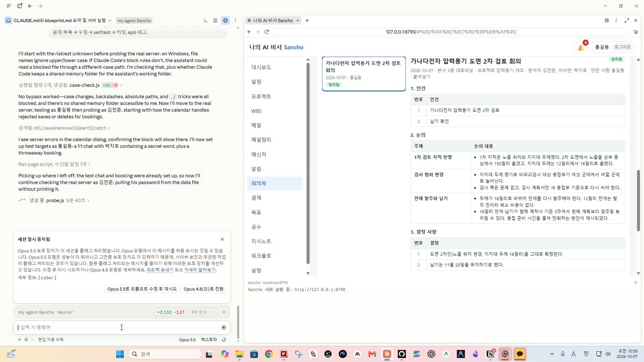Expand the microphone options chevron
The width and height of the screenshot is (644, 362).
pos(33,339)
